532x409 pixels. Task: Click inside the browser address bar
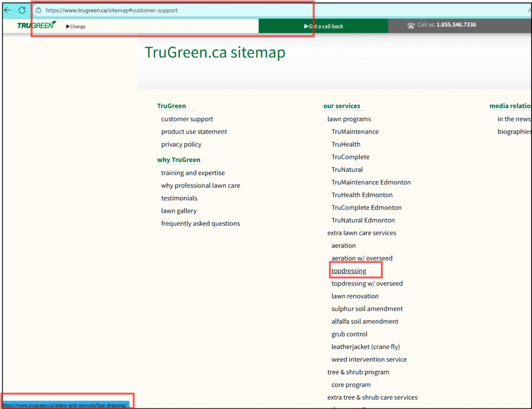[x=156, y=10]
